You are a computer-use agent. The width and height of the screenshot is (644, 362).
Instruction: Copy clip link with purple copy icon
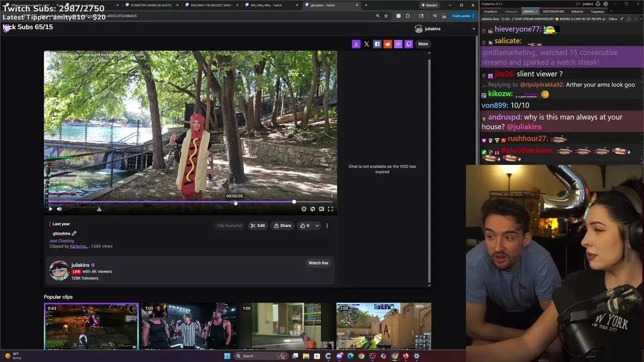[x=409, y=44]
